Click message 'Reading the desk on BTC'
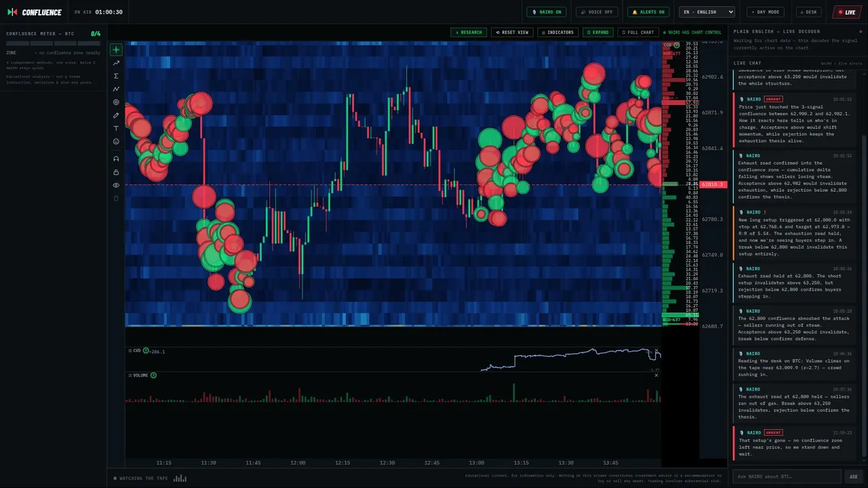The image size is (868, 488). 793,364
